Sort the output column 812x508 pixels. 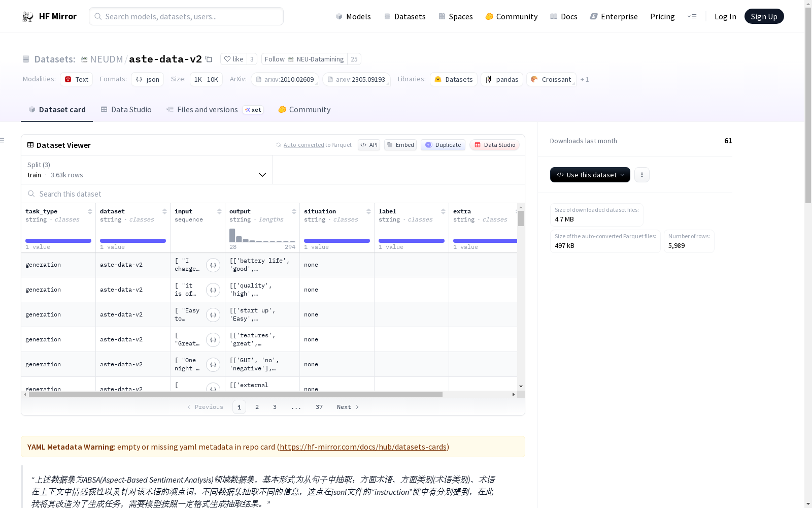(294, 211)
